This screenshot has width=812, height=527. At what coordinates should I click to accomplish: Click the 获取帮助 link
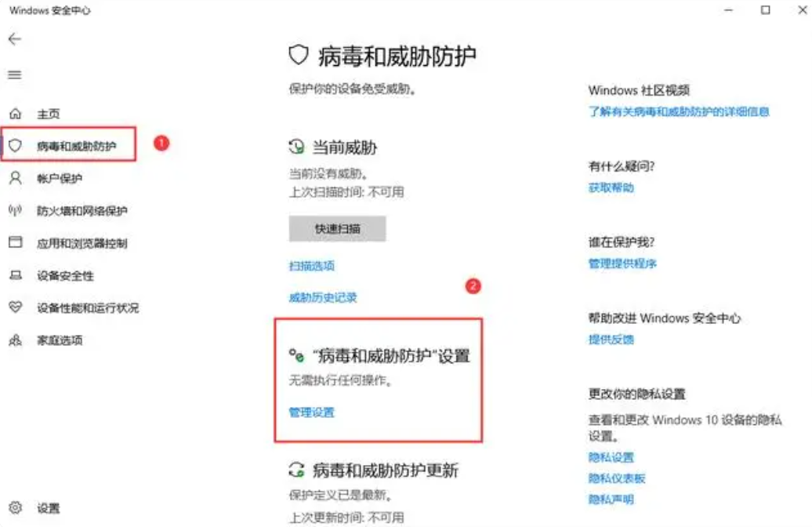[611, 187]
